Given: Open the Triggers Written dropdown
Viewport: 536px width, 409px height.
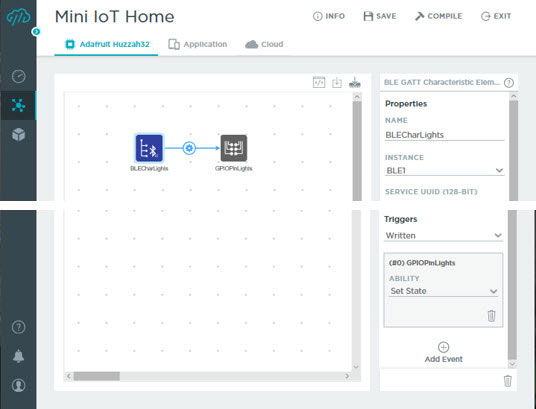Looking at the screenshot, I should (x=443, y=236).
